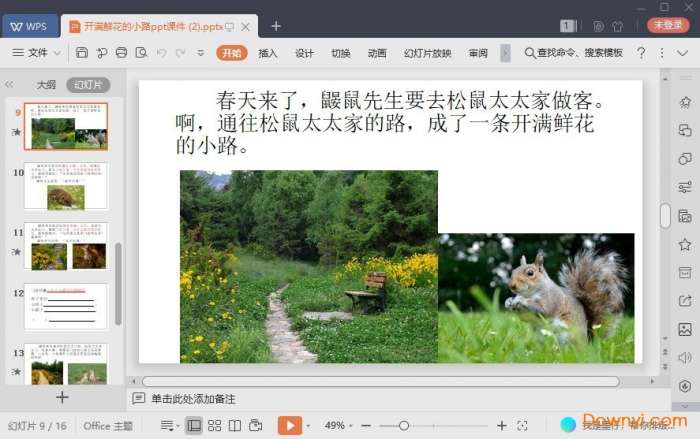Screen dimensions: 700x439
Task: Click the WPS home tab
Action: pos(30,26)
